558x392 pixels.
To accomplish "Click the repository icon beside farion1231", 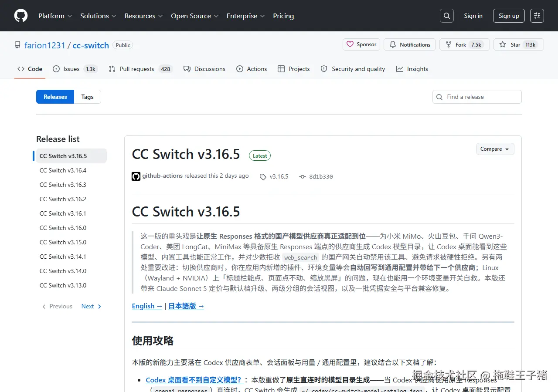I will click(17, 45).
